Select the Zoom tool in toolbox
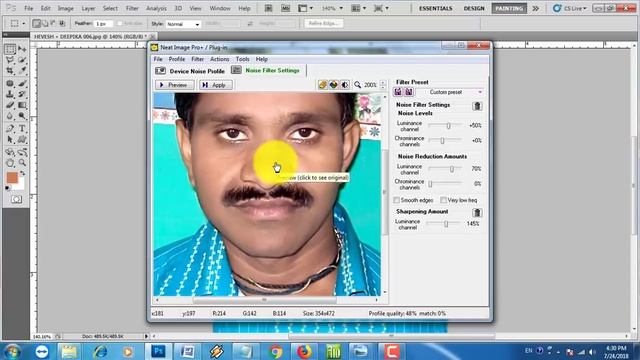The height and width of the screenshot is (360, 640). click(22, 163)
